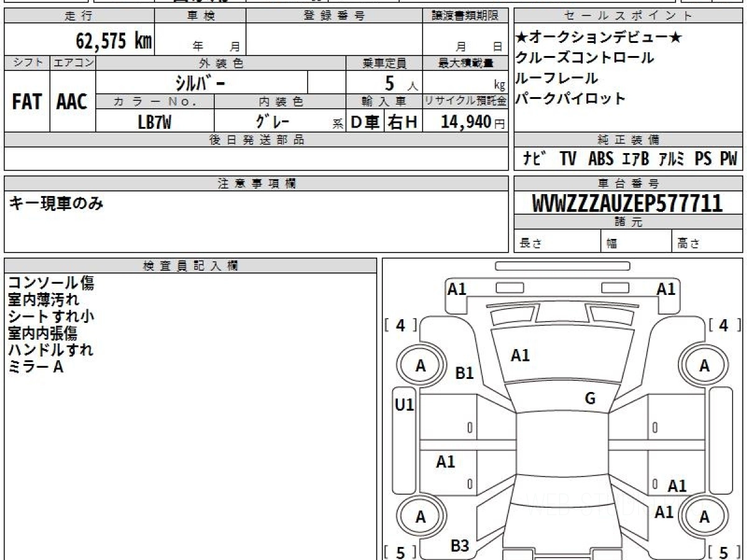The width and height of the screenshot is (747, 560).
Task: Click the 乗車定員 label
Action: tap(384, 63)
